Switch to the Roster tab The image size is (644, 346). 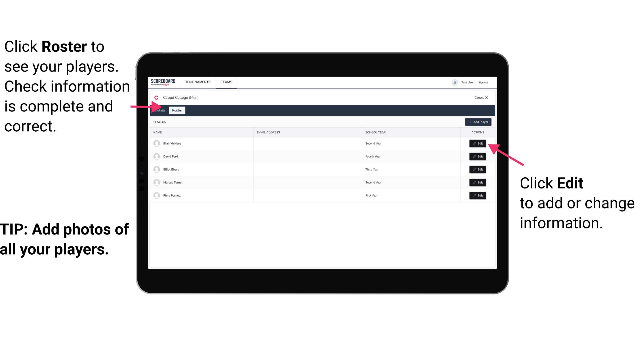click(176, 110)
